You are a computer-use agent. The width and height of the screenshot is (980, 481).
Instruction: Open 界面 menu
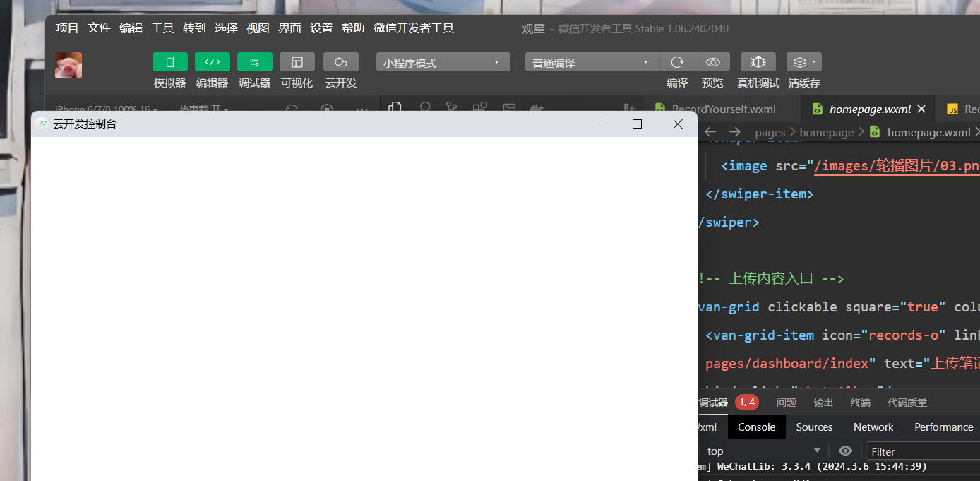click(x=289, y=28)
